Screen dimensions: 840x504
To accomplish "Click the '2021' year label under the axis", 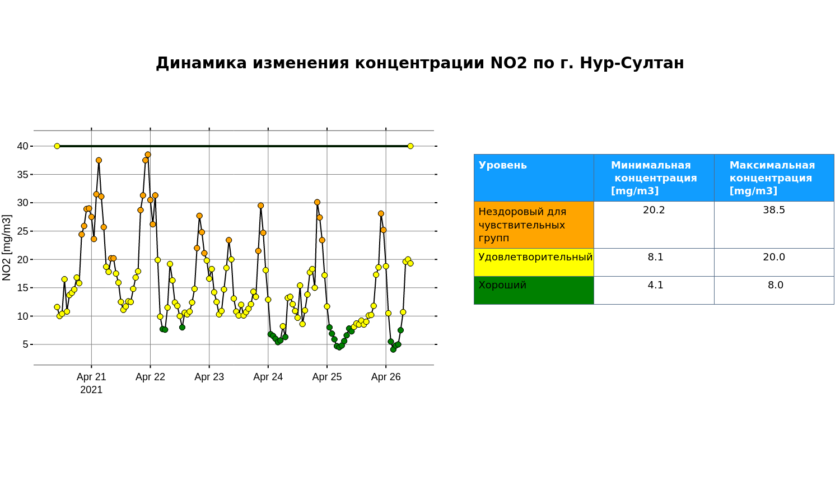I will 91,390.
